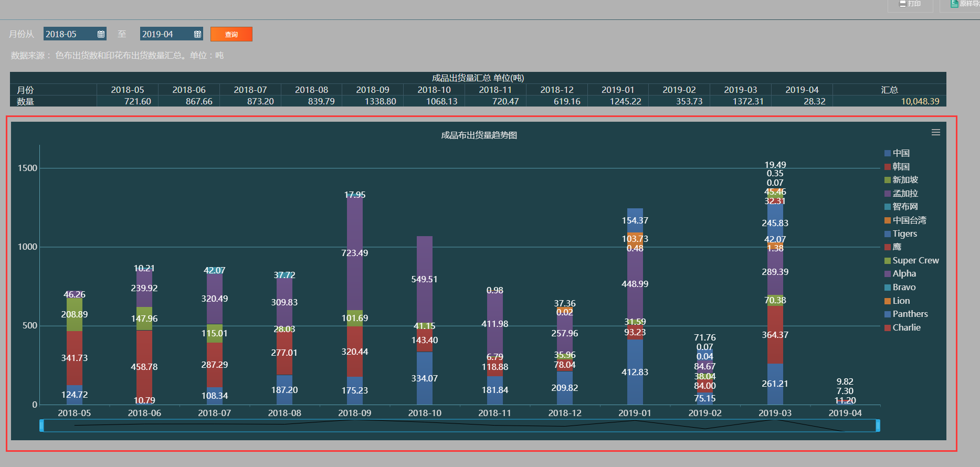This screenshot has height=467, width=980.
Task: Click the chart title 成品布出货量趋势图
Action: pyautogui.click(x=479, y=135)
